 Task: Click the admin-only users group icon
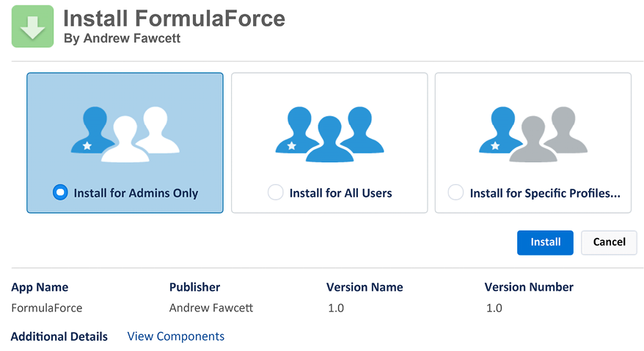point(125,134)
